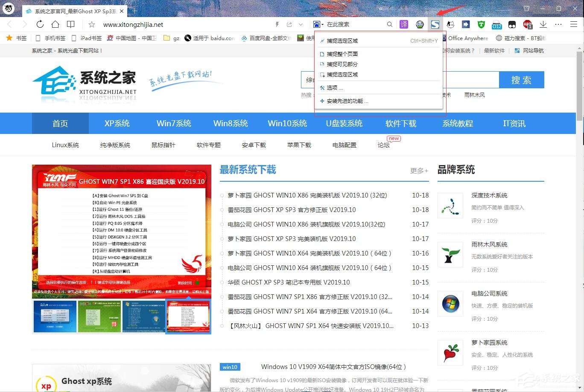Reload the page with the refresh icon

click(x=40, y=24)
